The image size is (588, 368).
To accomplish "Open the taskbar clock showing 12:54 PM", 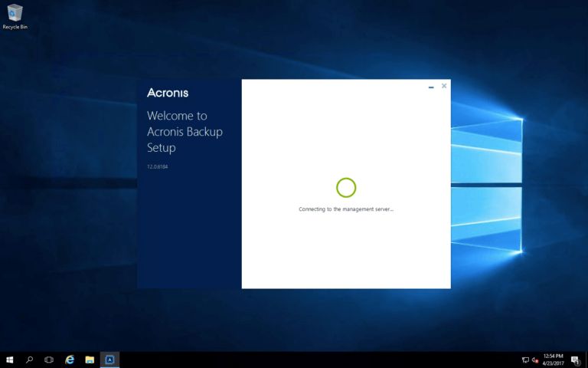I will pyautogui.click(x=553, y=360).
